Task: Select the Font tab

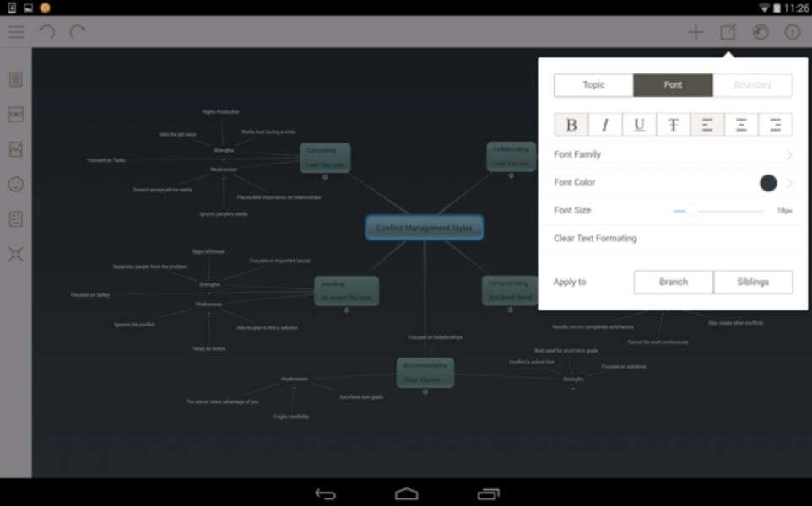Action: click(673, 85)
